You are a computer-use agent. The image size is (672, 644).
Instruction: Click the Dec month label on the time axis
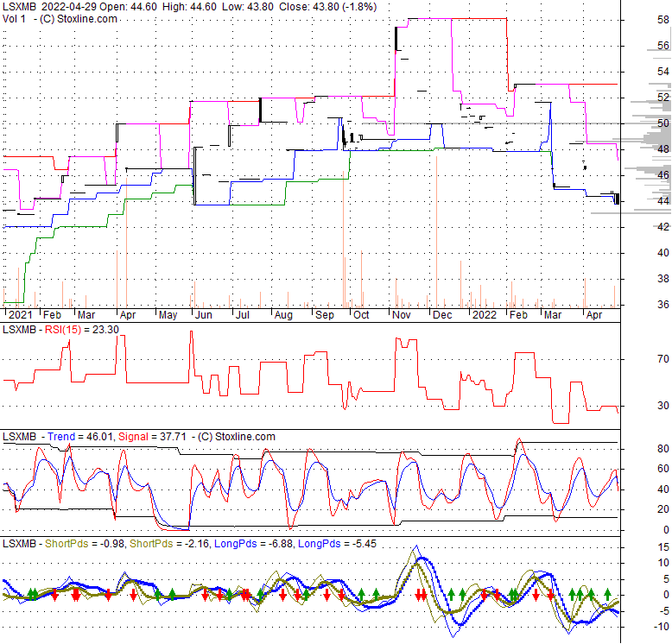442,316
